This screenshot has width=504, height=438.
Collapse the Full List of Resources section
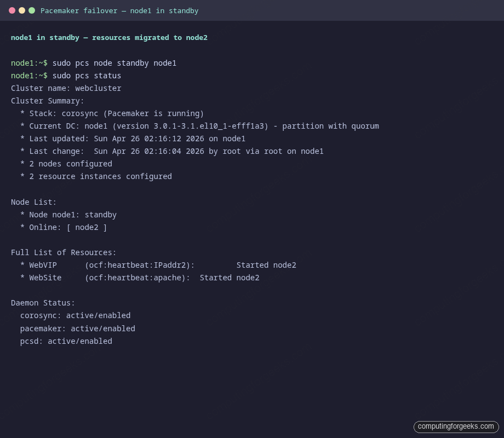click(x=64, y=252)
